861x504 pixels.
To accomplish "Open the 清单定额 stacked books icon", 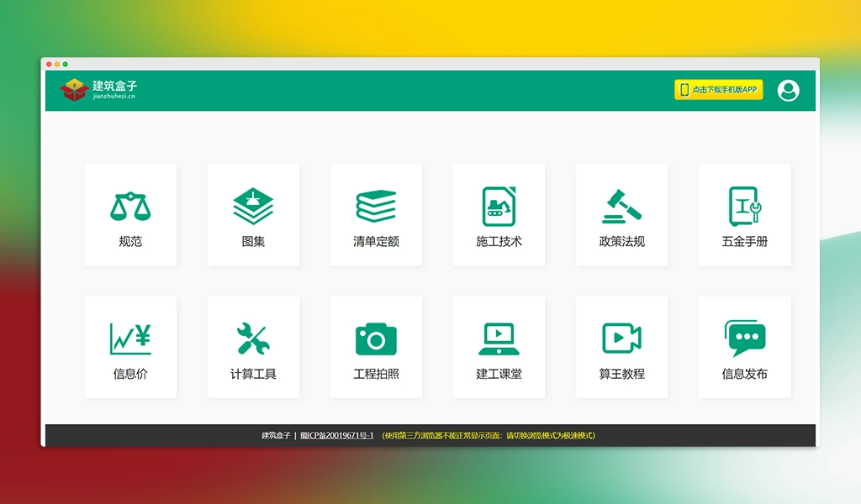I will pos(376,206).
